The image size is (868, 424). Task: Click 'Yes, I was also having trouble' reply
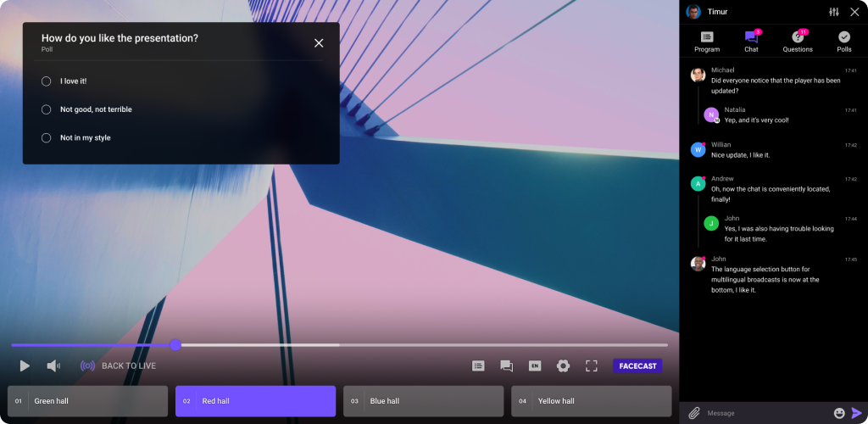(779, 234)
